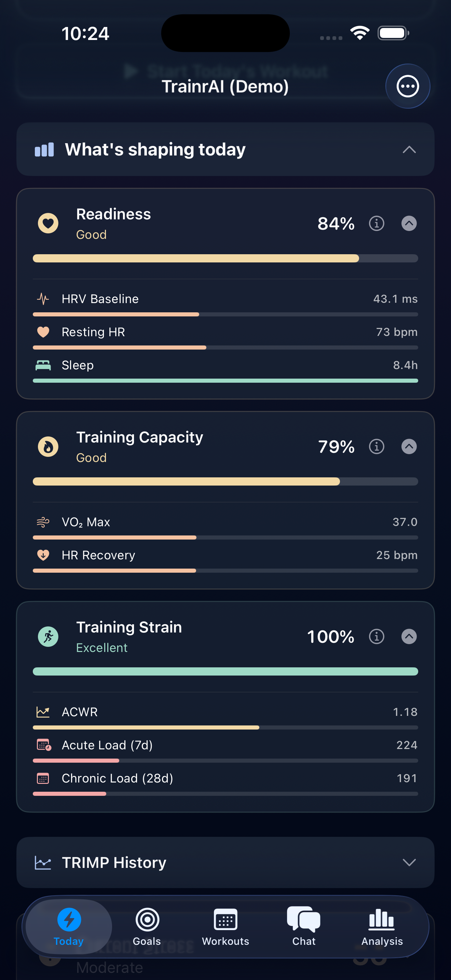Collapse the Training Capacity details
Image resolution: width=451 pixels, height=980 pixels.
pyautogui.click(x=409, y=447)
